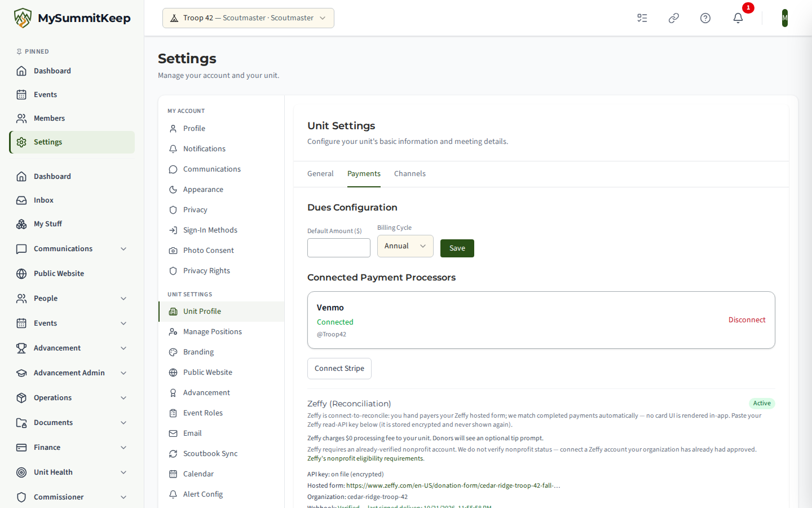Expand the People section chevron
Viewport: 812px width, 508px height.
123,299
